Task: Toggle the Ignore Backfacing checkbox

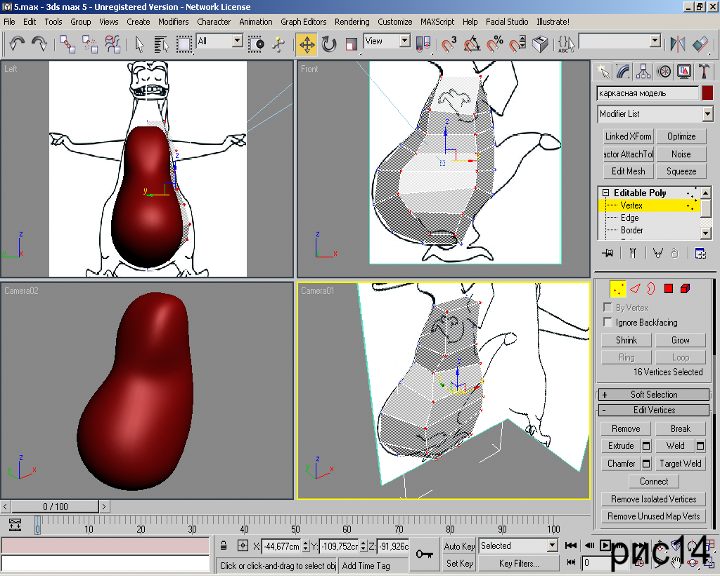Action: coord(607,322)
